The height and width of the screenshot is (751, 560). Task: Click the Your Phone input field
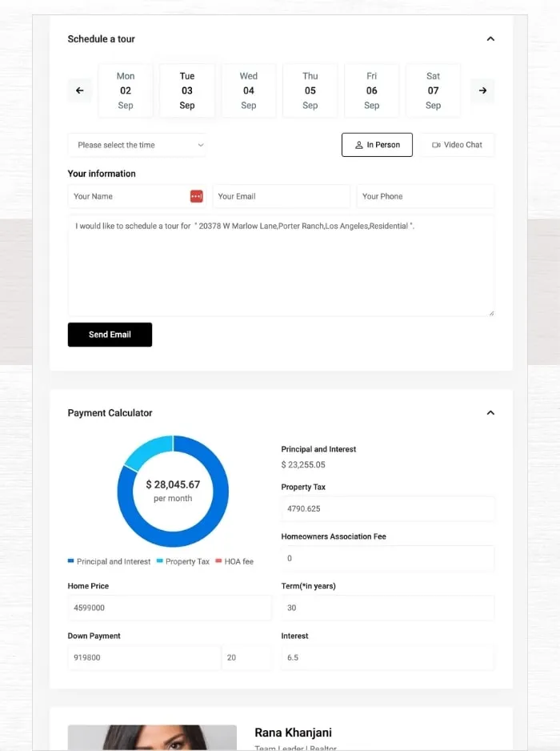click(426, 196)
